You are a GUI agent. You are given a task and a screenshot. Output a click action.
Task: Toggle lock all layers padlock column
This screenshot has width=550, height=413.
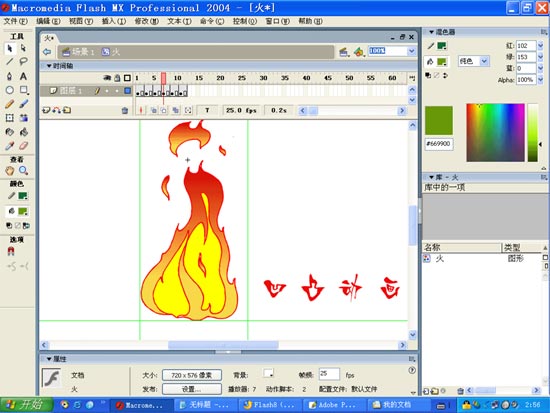[x=117, y=78]
